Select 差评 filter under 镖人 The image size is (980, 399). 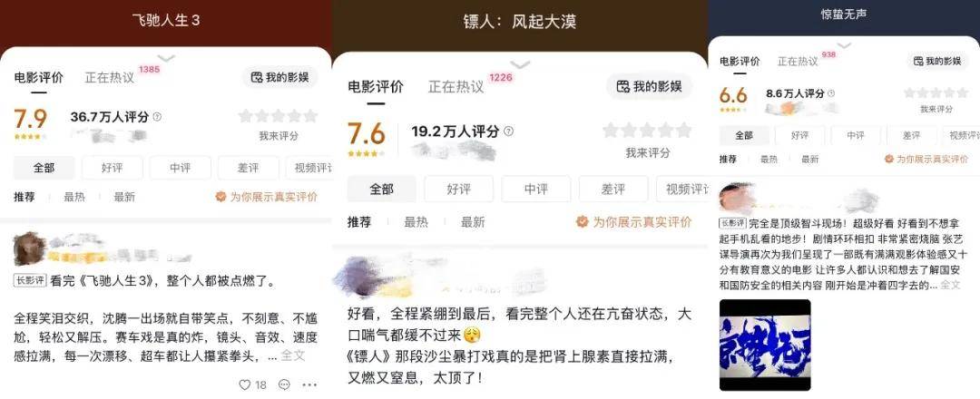coord(613,189)
